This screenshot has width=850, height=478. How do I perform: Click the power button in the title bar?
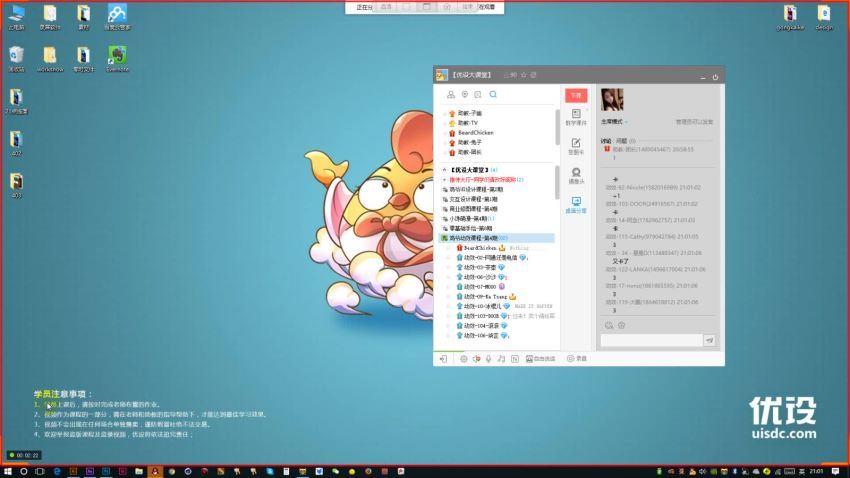[x=715, y=77]
